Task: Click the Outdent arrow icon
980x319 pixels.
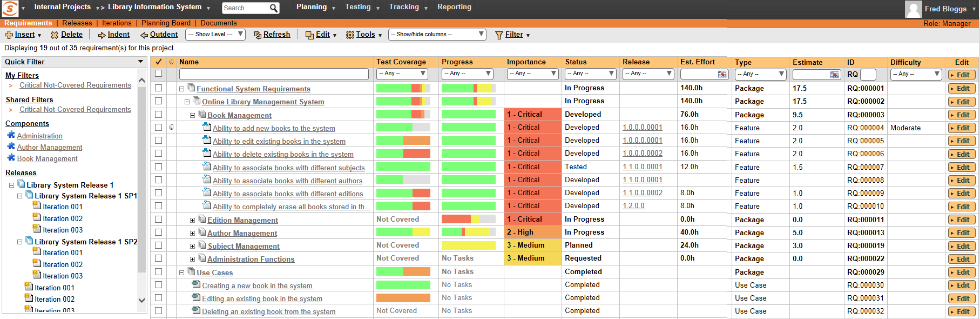Action: point(144,35)
